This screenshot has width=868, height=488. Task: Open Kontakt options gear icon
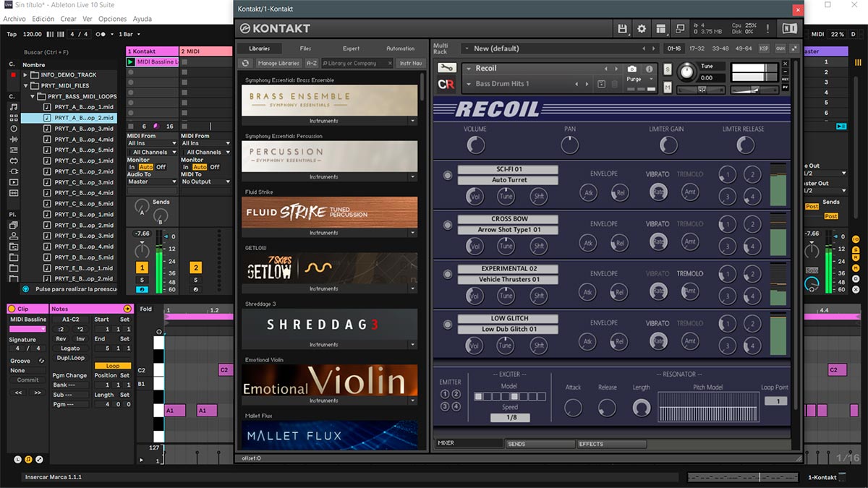(641, 29)
